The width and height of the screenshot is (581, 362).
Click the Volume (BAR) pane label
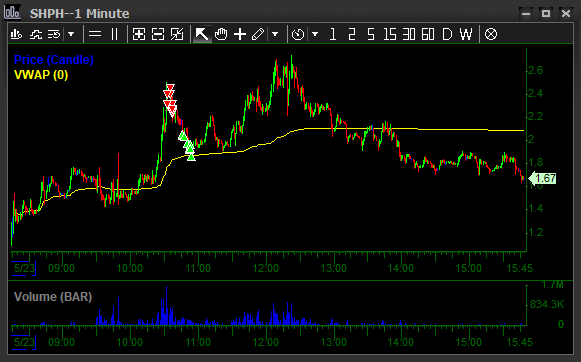(53, 297)
